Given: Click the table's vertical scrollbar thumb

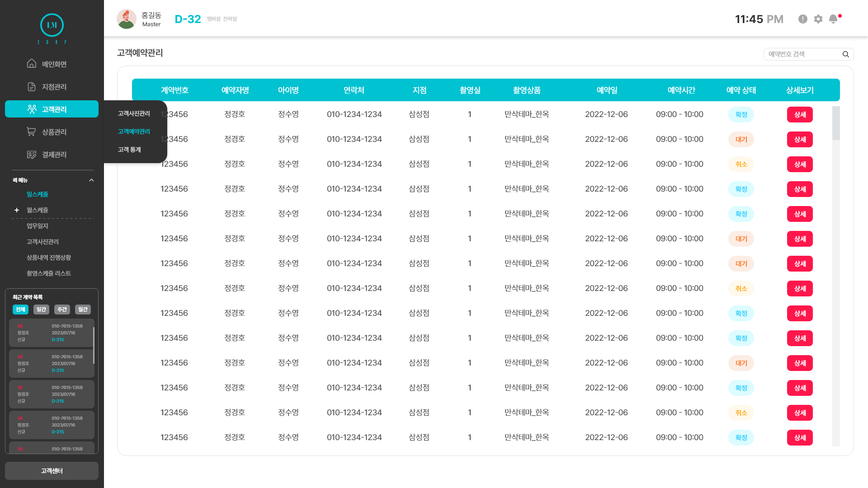Looking at the screenshot, I should click(x=836, y=123).
